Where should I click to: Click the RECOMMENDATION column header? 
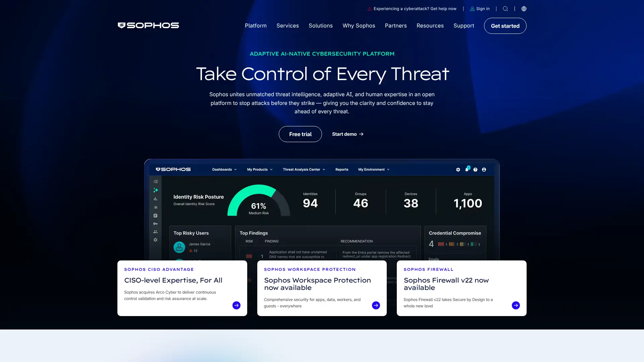(357, 241)
